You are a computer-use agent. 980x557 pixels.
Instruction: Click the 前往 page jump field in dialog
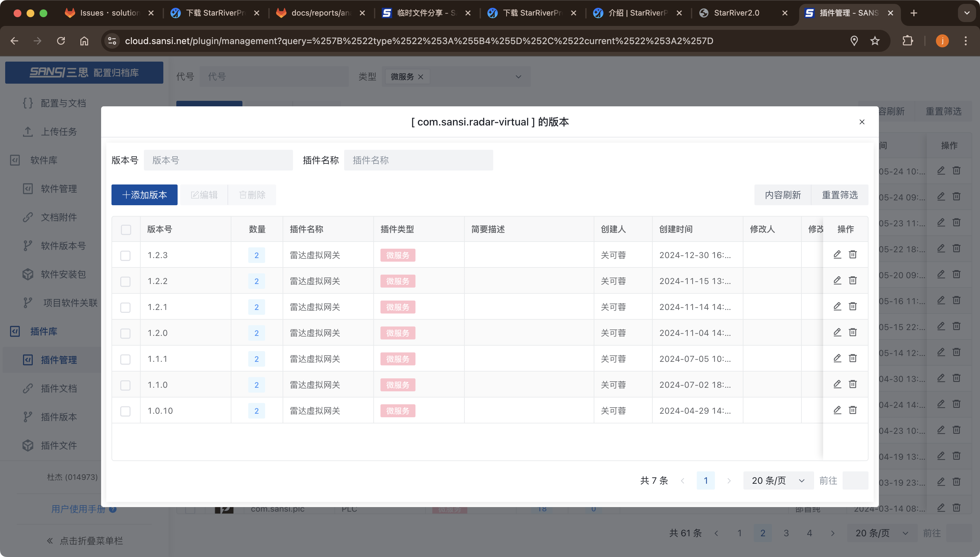pyautogui.click(x=855, y=480)
